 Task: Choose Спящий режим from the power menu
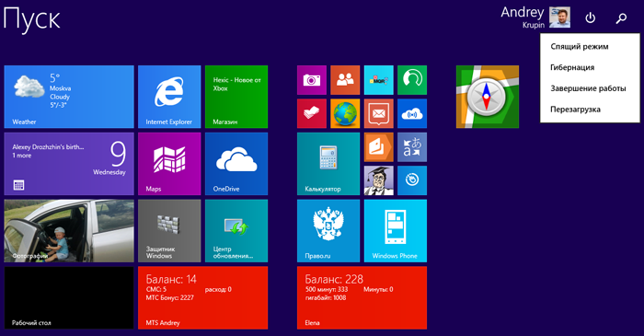pos(580,46)
